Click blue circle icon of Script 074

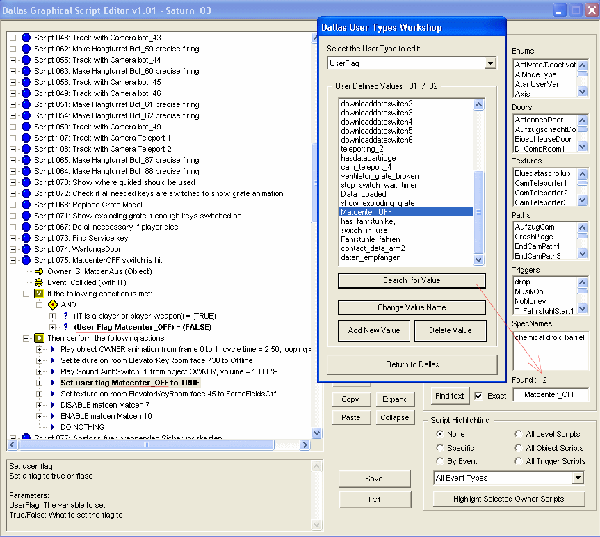point(25,249)
